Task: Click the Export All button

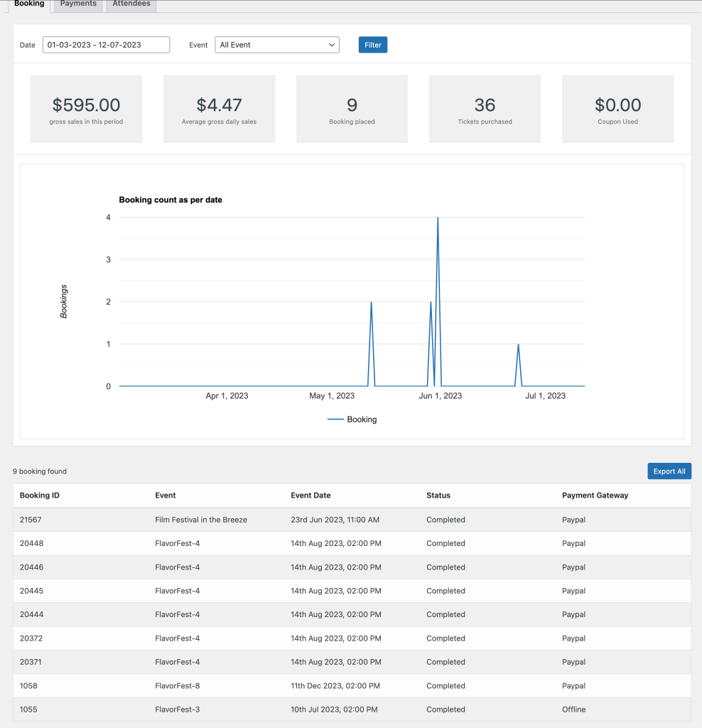Action: pyautogui.click(x=669, y=471)
